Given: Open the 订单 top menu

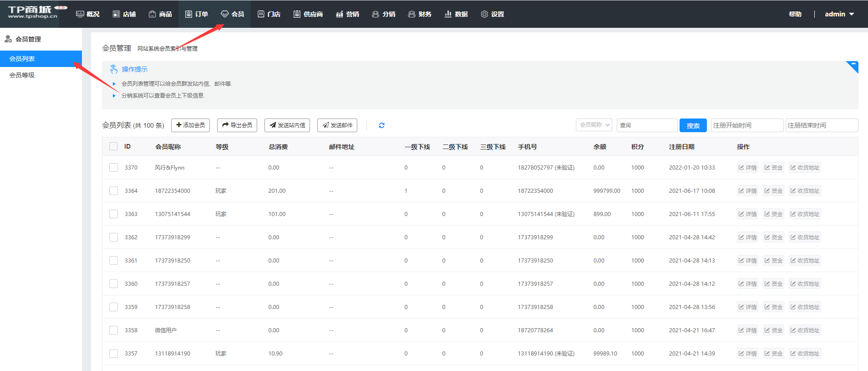Looking at the screenshot, I should pos(197,14).
